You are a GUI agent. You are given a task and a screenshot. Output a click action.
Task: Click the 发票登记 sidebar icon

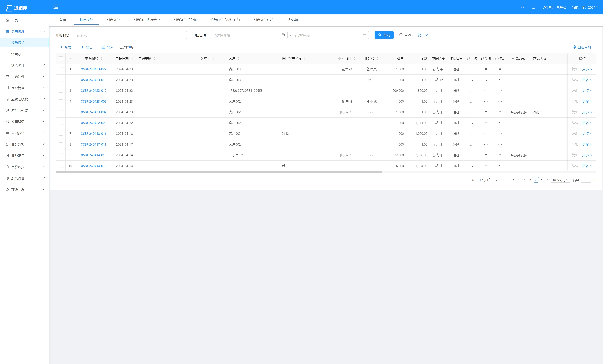point(7,122)
